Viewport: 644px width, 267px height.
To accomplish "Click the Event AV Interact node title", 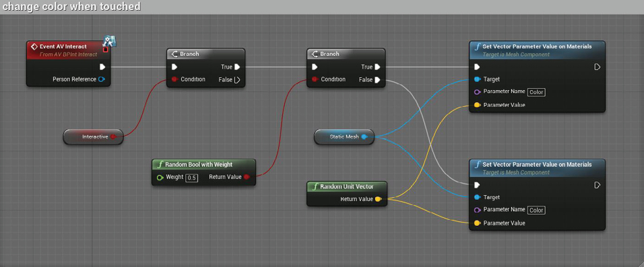I will (x=63, y=47).
